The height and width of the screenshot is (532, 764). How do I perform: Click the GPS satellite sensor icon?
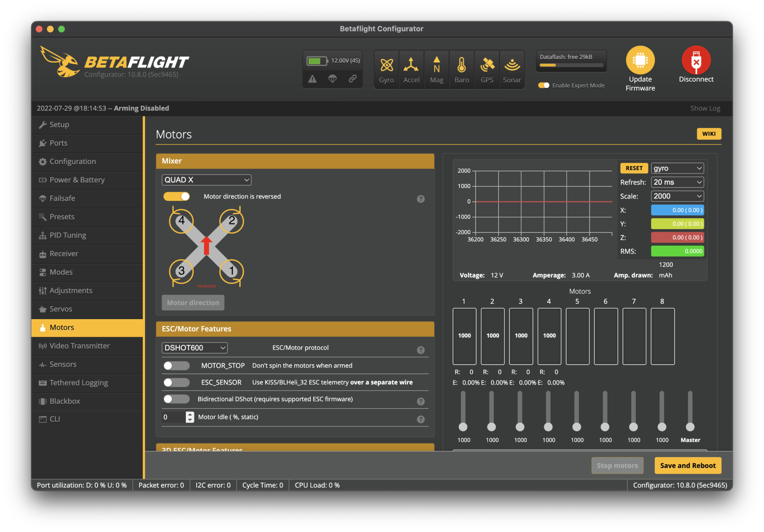click(487, 65)
